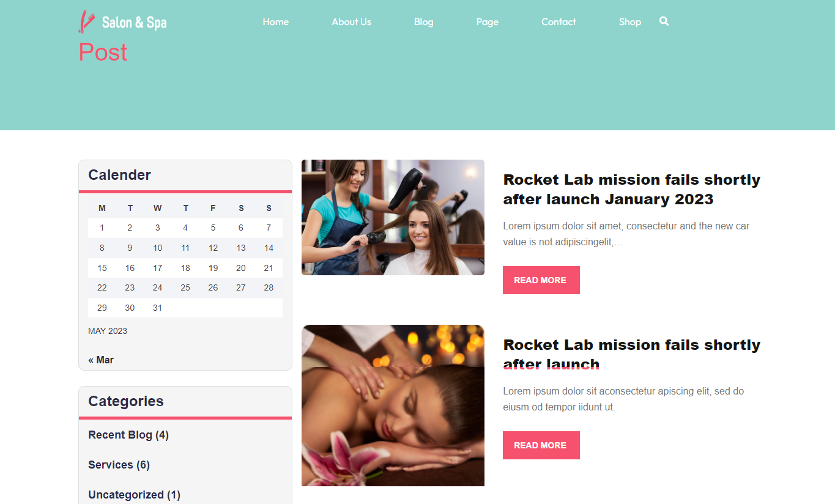835x504 pixels.
Task: Select day 17 in the calendar
Action: click(x=158, y=268)
